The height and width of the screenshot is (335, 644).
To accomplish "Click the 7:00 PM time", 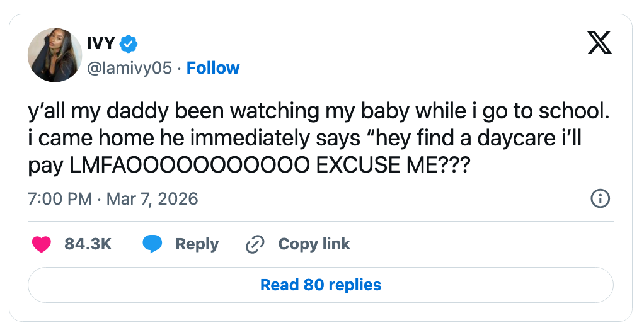I will [x=60, y=199].
